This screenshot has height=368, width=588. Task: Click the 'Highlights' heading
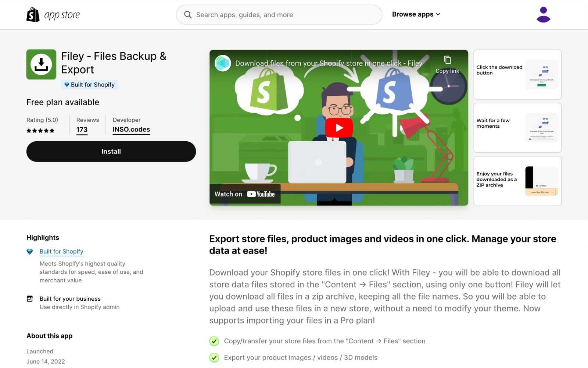43,238
